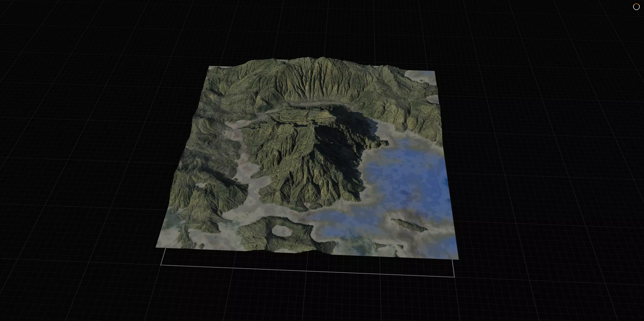Click the circular orbit ring icon in corner

tap(636, 7)
